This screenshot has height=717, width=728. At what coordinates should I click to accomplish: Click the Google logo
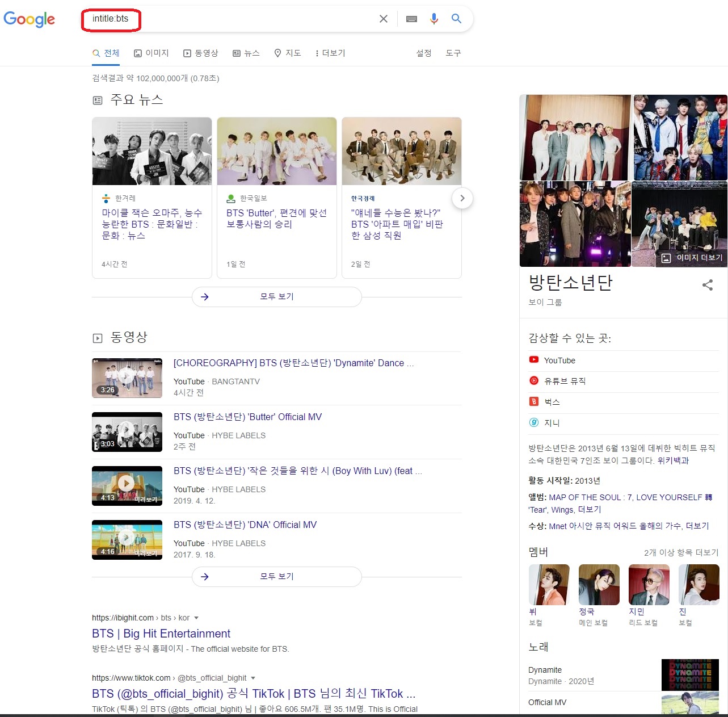tap(30, 19)
